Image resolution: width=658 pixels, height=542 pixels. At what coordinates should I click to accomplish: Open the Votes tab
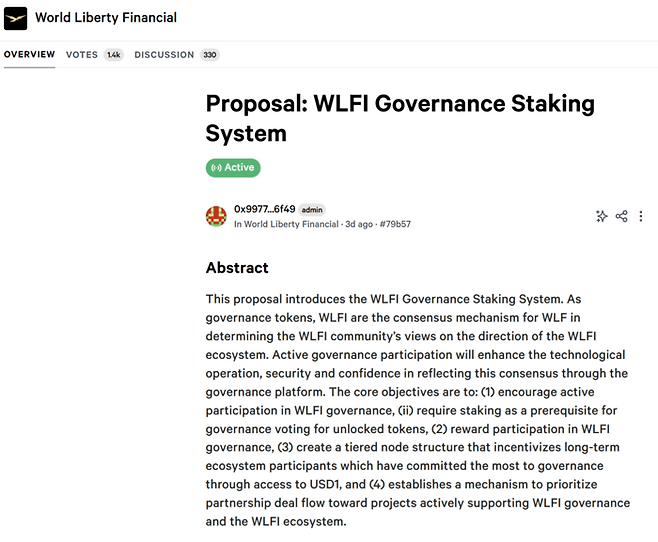point(82,55)
